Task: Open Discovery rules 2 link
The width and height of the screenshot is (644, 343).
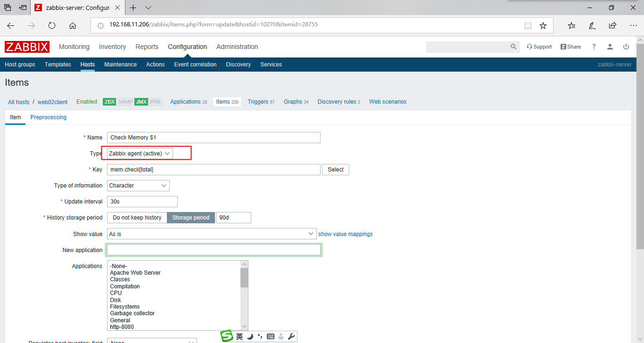Action: pyautogui.click(x=339, y=102)
